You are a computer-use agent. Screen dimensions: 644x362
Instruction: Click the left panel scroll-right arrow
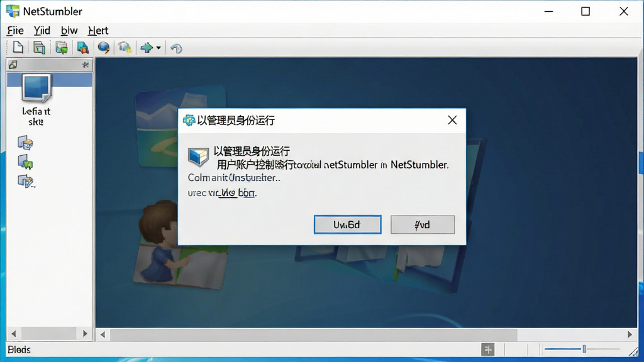coord(85,334)
